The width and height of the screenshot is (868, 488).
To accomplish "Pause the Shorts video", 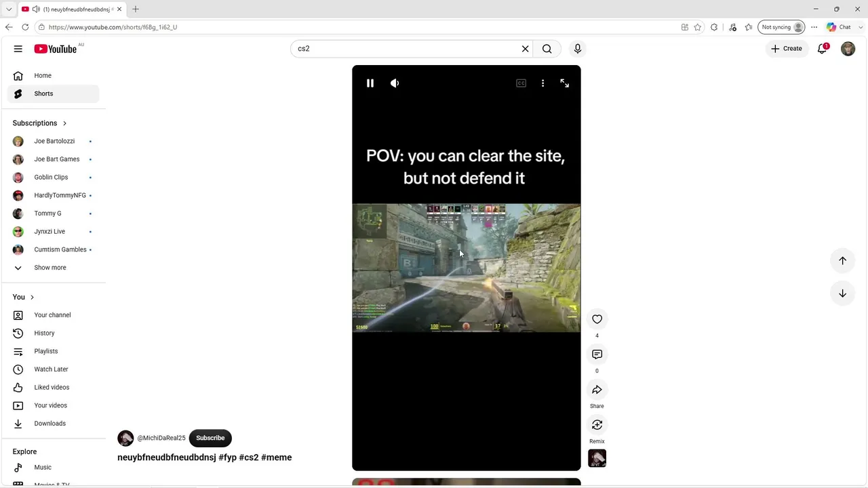I will point(370,83).
